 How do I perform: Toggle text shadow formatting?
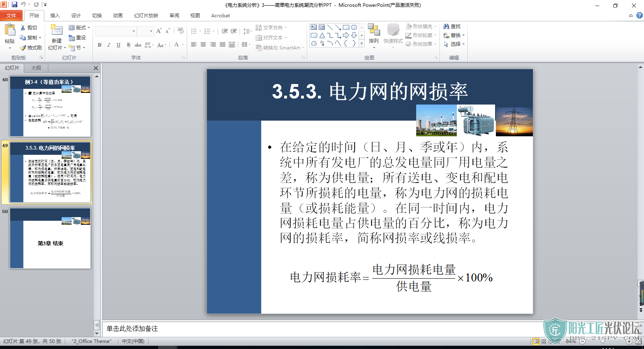128,45
